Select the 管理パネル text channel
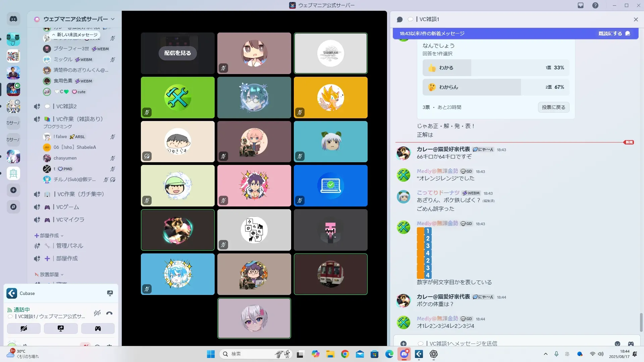Image resolution: width=644 pixels, height=362 pixels. (x=69, y=246)
